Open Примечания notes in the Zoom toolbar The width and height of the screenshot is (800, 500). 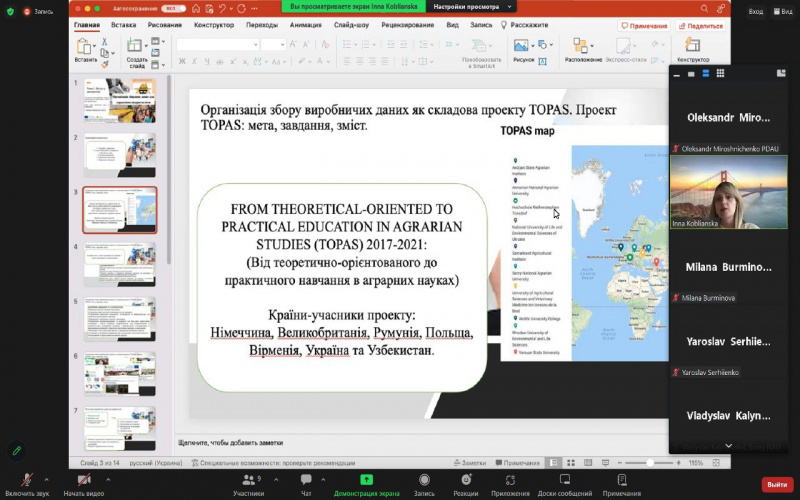click(621, 480)
